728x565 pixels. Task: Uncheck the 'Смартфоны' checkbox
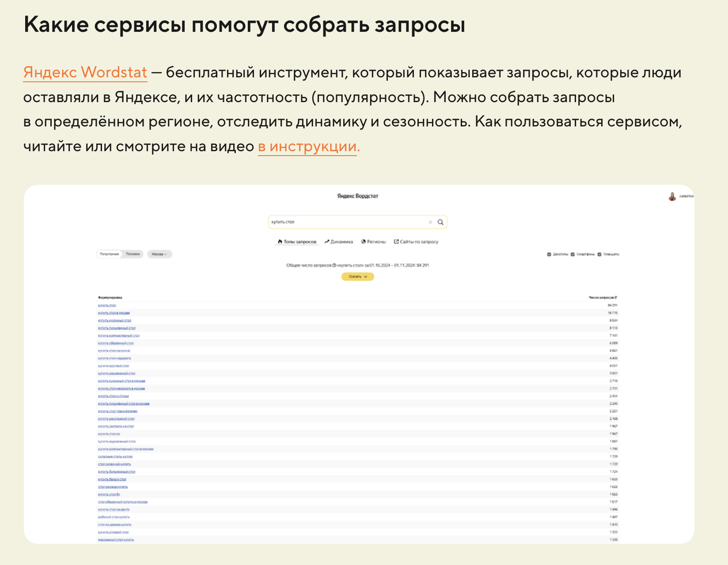573,254
